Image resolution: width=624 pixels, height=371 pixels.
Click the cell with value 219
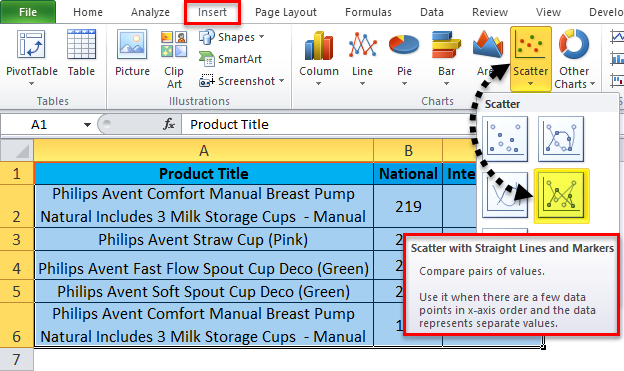point(408,206)
